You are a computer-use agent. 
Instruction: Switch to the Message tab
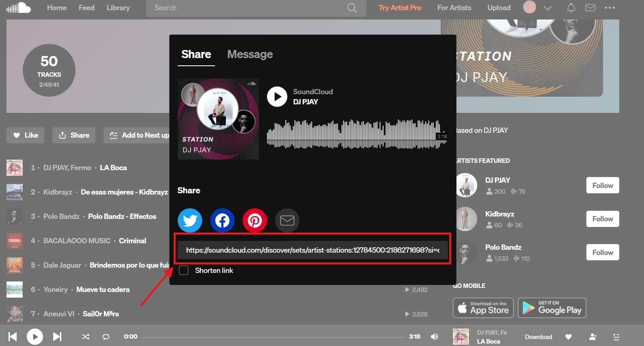tap(250, 54)
